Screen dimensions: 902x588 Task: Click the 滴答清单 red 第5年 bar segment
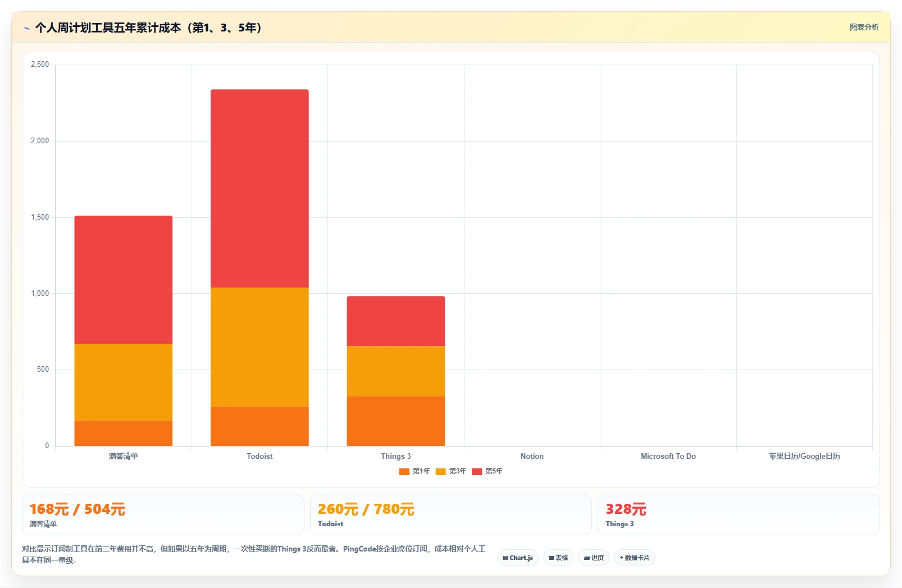pyautogui.click(x=124, y=280)
